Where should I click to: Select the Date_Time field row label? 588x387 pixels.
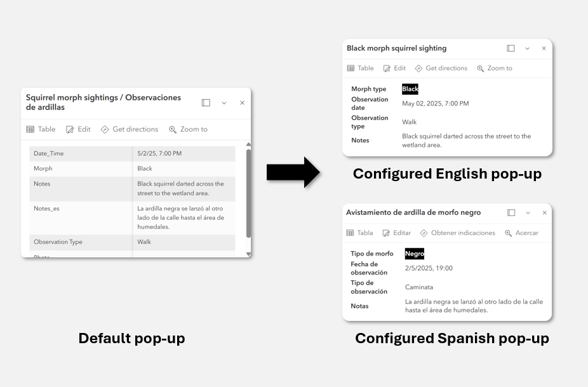point(49,153)
